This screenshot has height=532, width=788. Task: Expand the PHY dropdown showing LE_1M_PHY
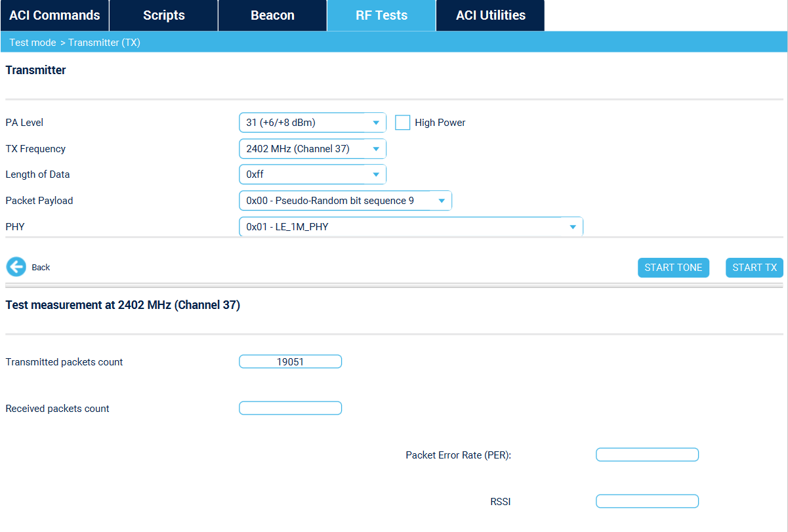573,226
